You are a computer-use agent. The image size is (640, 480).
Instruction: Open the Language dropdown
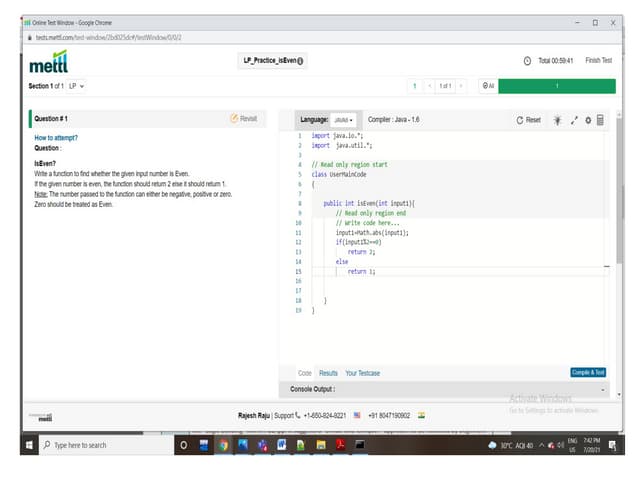pyautogui.click(x=343, y=120)
